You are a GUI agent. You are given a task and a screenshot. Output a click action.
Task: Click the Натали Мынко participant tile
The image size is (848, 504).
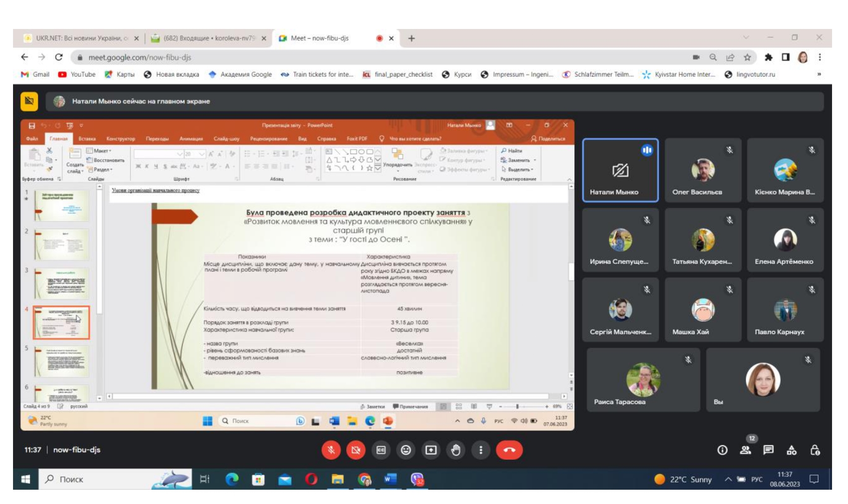point(620,170)
